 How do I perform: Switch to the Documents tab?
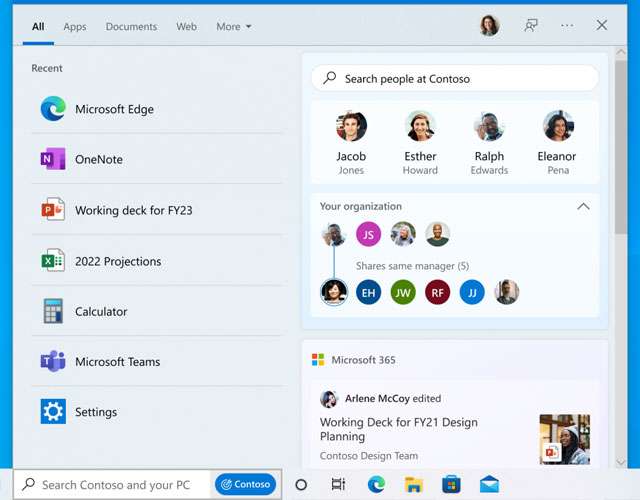(131, 27)
